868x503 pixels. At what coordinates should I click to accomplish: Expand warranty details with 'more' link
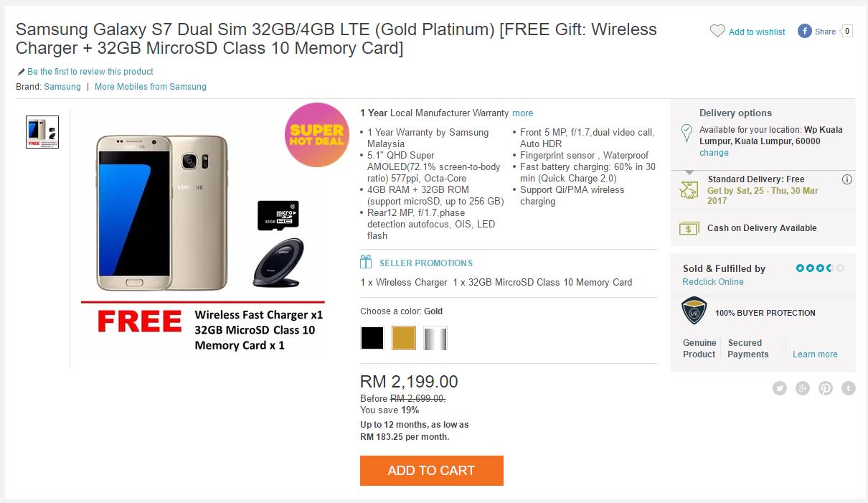pyautogui.click(x=522, y=113)
